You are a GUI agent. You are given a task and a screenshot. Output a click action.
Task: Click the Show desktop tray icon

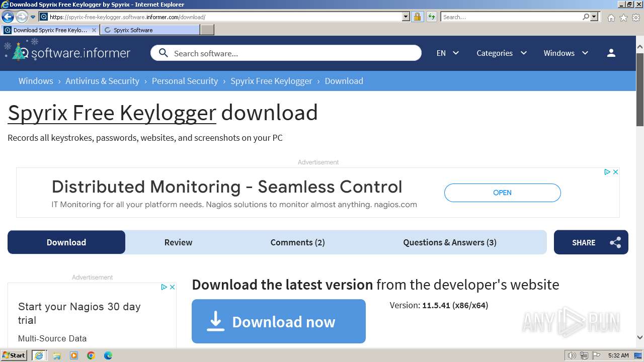(x=638, y=355)
